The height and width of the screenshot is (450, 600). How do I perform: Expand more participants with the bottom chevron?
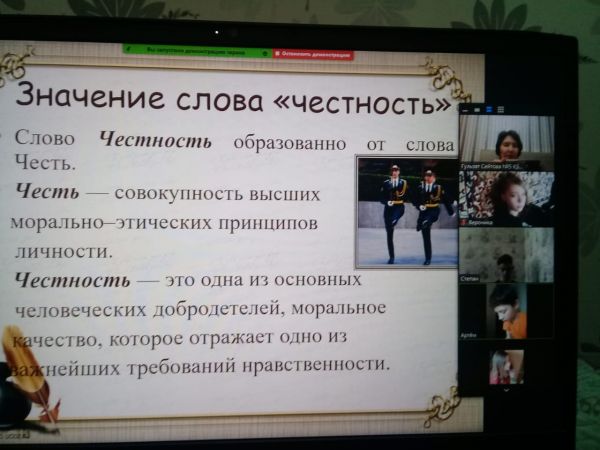pos(507,389)
